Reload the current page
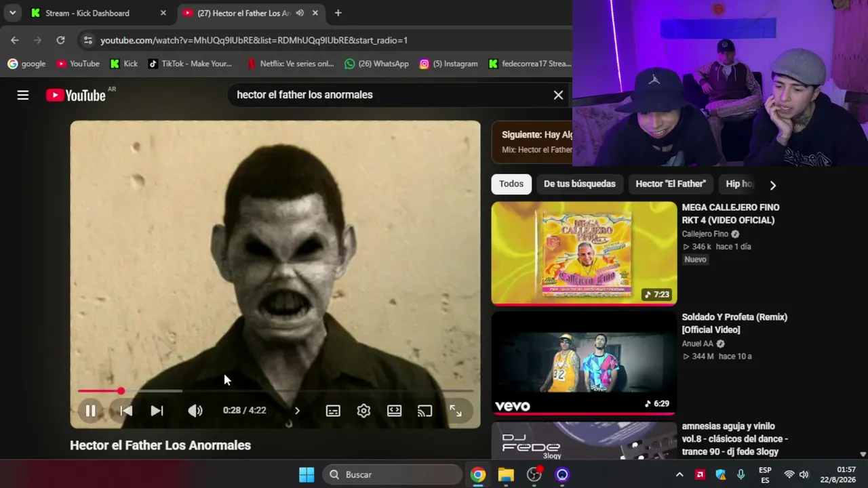868x488 pixels. pos(60,40)
